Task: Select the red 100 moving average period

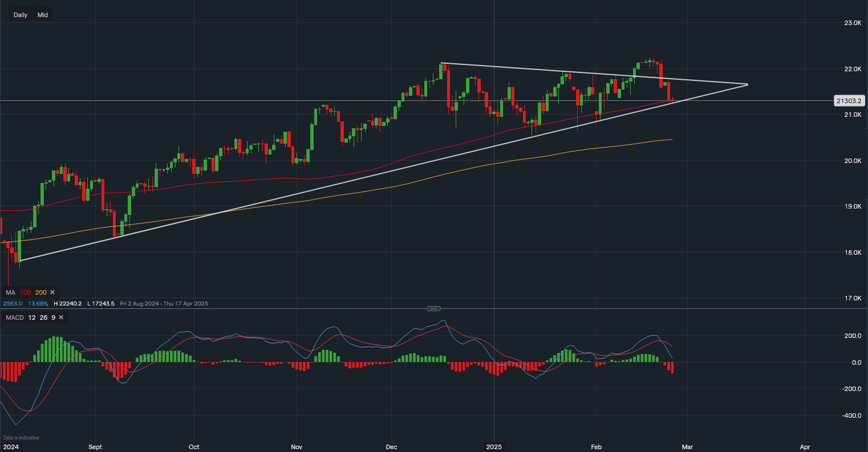Action: 25,292
